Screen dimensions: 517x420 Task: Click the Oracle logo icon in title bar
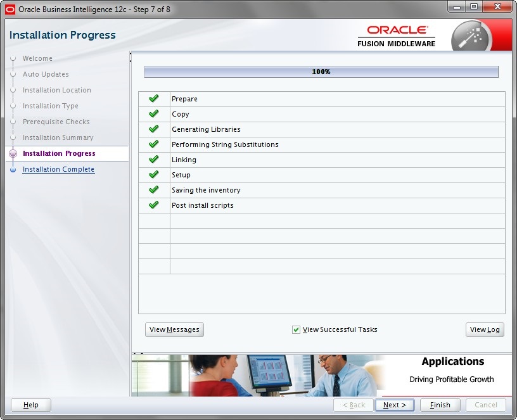coord(10,10)
